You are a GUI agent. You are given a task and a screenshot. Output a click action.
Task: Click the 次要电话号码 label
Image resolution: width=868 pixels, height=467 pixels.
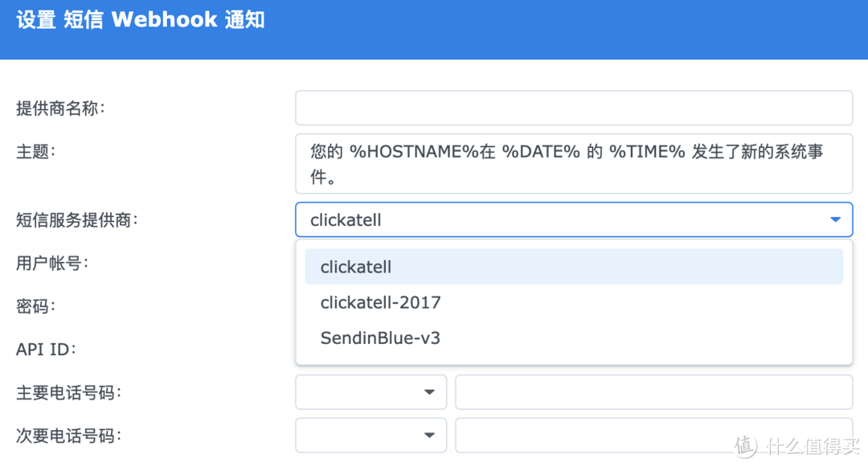[x=69, y=436]
